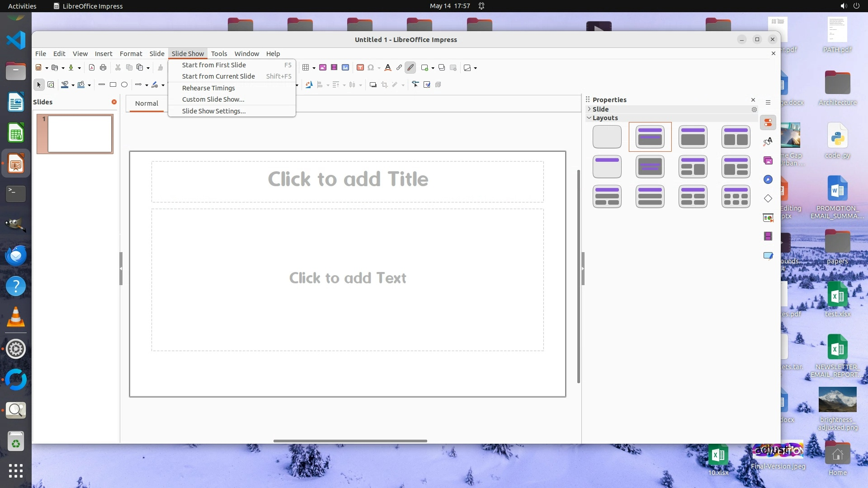
Task: Click the Normal view tab
Action: tap(146, 103)
